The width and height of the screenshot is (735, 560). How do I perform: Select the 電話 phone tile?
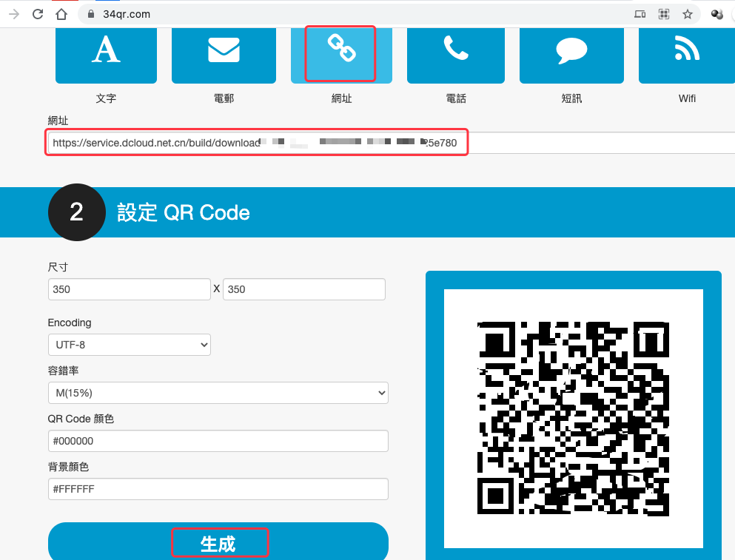point(456,55)
